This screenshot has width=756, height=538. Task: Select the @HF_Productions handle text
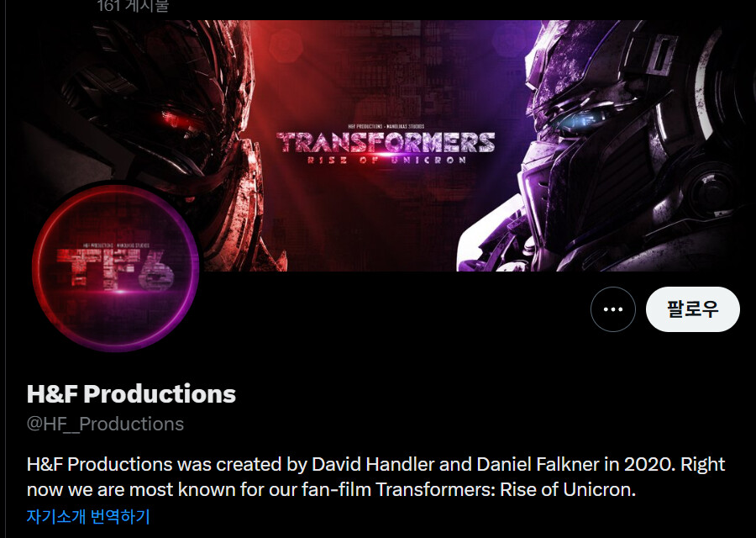click(105, 424)
